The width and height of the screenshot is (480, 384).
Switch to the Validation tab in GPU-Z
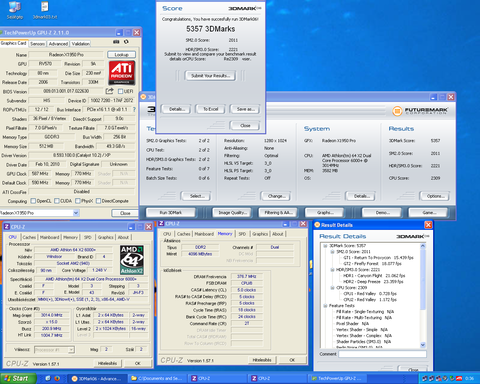pos(80,44)
